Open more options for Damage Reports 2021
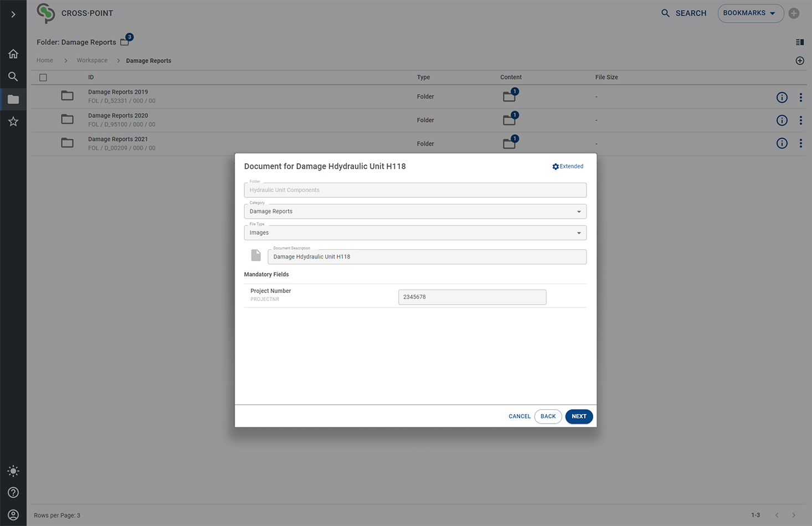812x526 pixels. [x=800, y=143]
